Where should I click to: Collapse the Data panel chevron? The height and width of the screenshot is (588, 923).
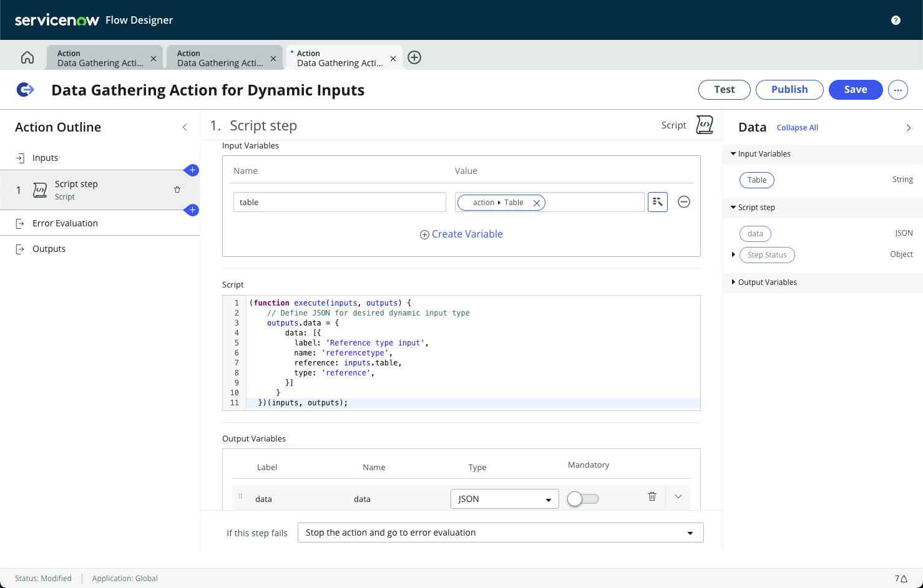909,128
